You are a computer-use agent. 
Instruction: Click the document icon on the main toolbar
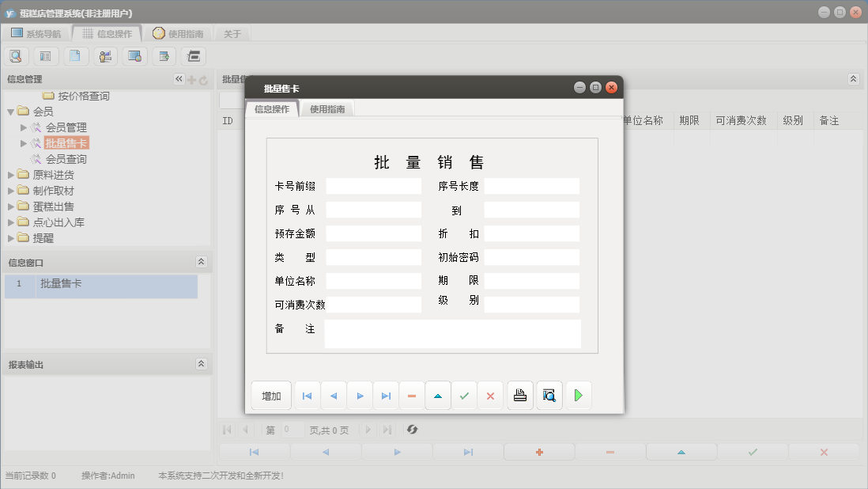(x=76, y=55)
